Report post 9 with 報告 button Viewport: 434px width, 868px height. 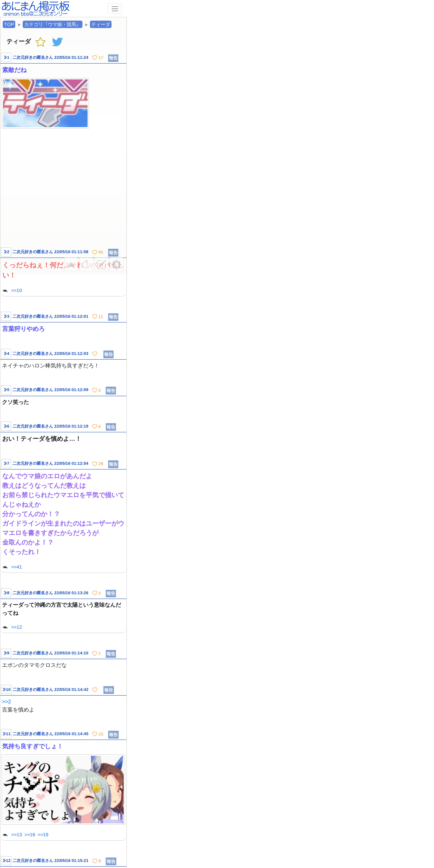pyautogui.click(x=111, y=654)
